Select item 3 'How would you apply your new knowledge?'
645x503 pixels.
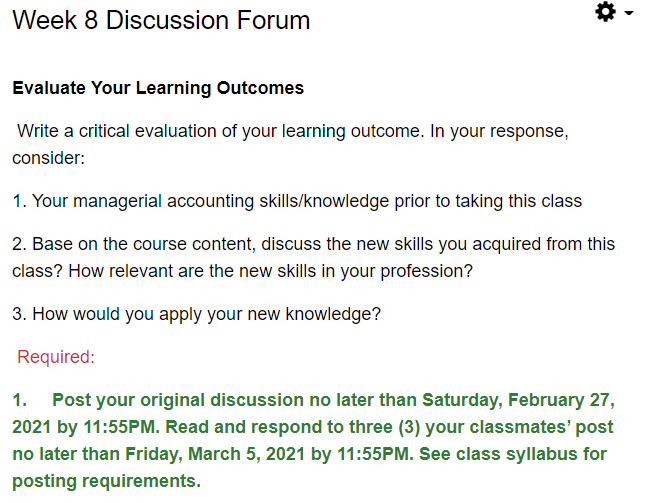(x=197, y=314)
